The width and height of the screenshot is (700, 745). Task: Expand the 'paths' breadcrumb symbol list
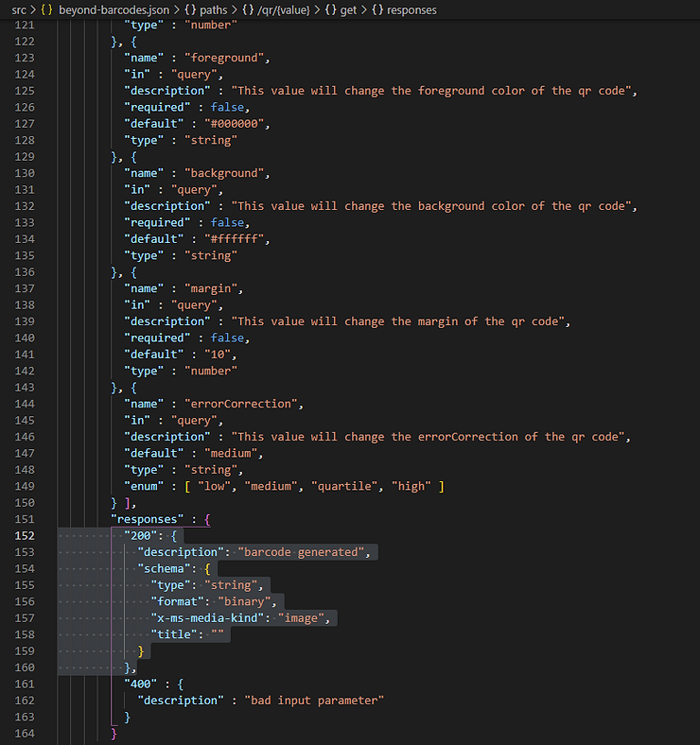pos(214,9)
